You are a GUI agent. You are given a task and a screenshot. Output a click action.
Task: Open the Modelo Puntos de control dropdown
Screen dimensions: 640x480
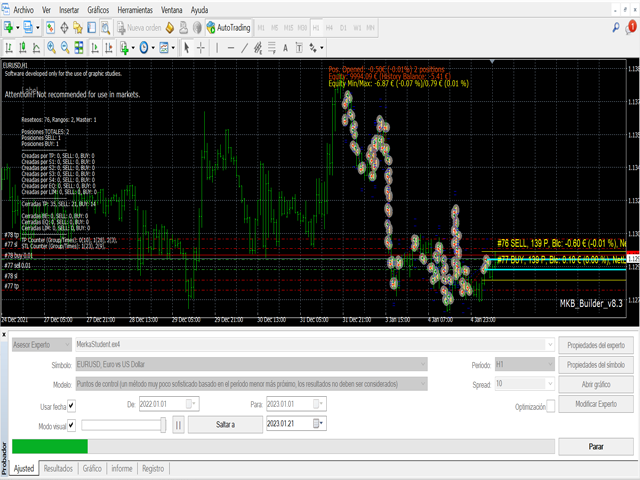(x=251, y=384)
